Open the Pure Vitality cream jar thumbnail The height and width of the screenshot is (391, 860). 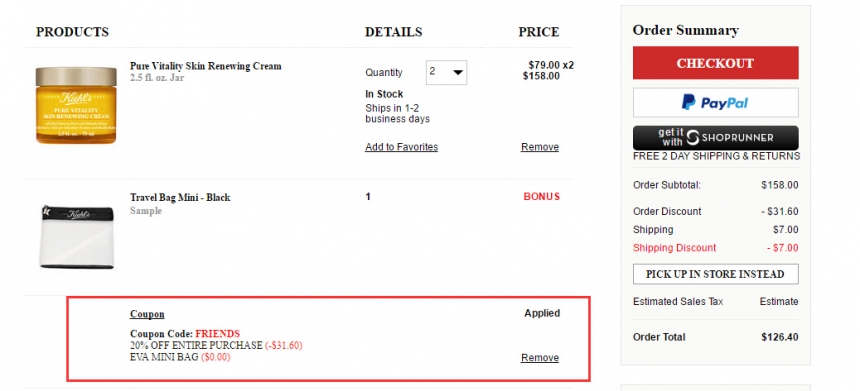pyautogui.click(x=76, y=105)
